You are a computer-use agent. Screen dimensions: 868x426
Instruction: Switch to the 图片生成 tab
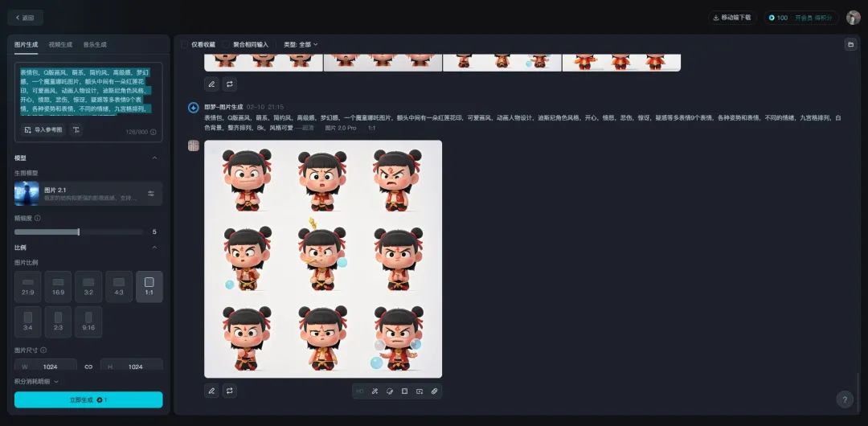pyautogui.click(x=26, y=44)
